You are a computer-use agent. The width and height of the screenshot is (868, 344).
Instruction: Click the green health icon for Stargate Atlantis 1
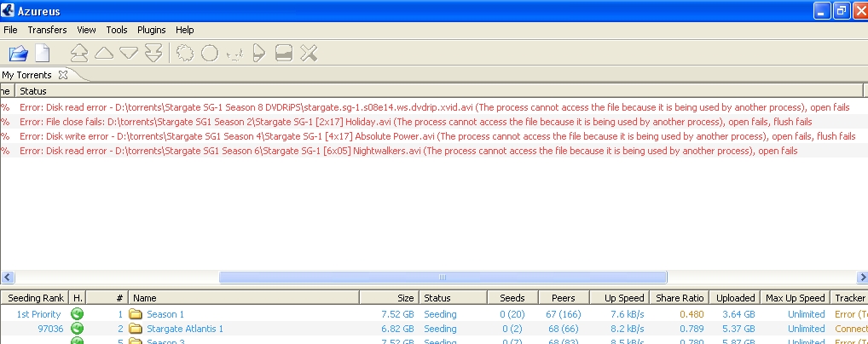coord(77,329)
